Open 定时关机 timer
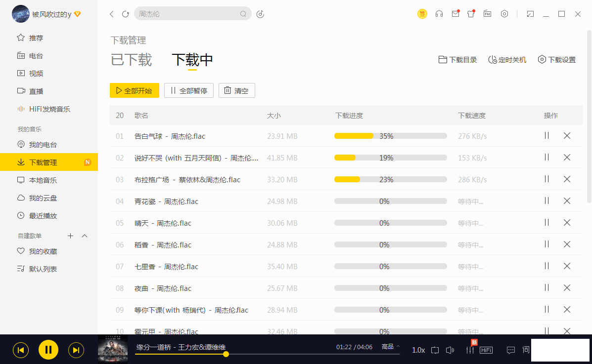The image size is (592, 364). click(x=507, y=60)
